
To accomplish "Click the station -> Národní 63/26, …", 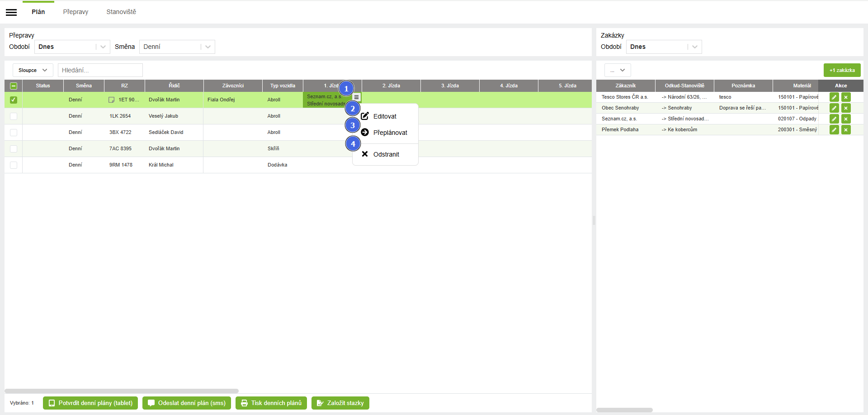I will coord(684,97).
